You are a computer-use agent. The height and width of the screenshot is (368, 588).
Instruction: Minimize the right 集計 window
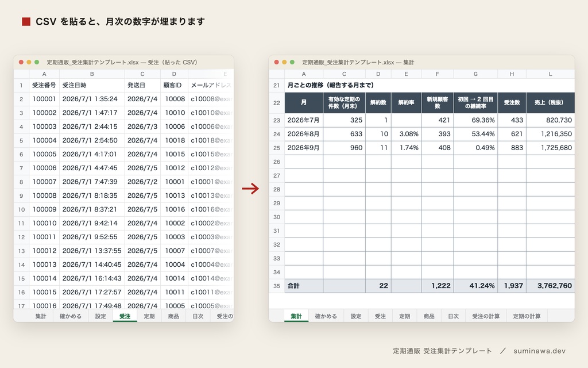pyautogui.click(x=284, y=62)
